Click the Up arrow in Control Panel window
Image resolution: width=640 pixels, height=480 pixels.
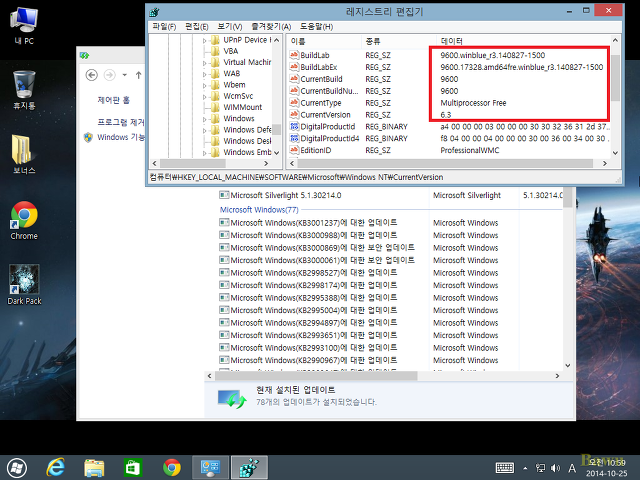click(x=138, y=75)
